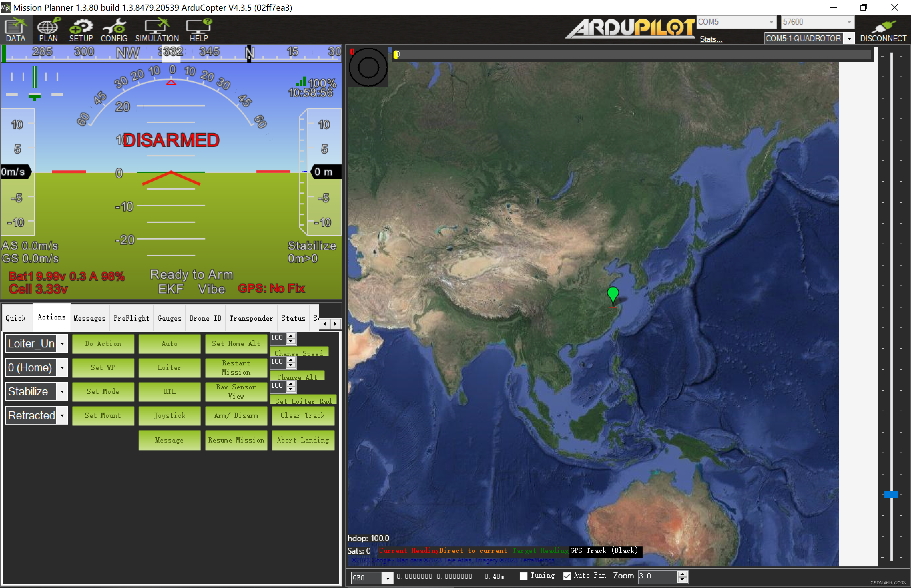Viewport: 911px width, 588px height.
Task: Enable the Tuning checkbox
Action: pyautogui.click(x=524, y=576)
